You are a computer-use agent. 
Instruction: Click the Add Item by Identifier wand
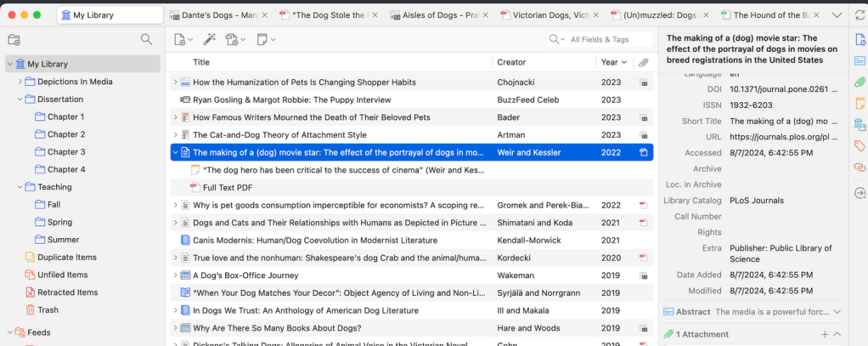pyautogui.click(x=209, y=39)
